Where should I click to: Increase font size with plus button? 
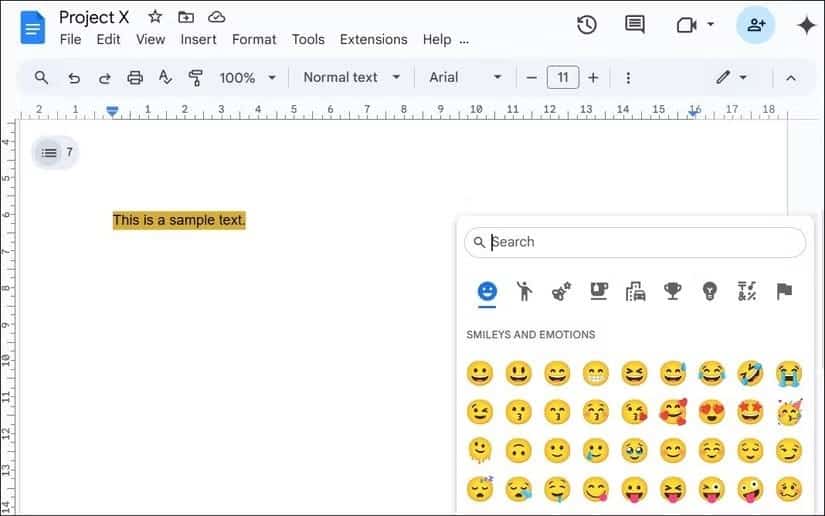coord(593,78)
